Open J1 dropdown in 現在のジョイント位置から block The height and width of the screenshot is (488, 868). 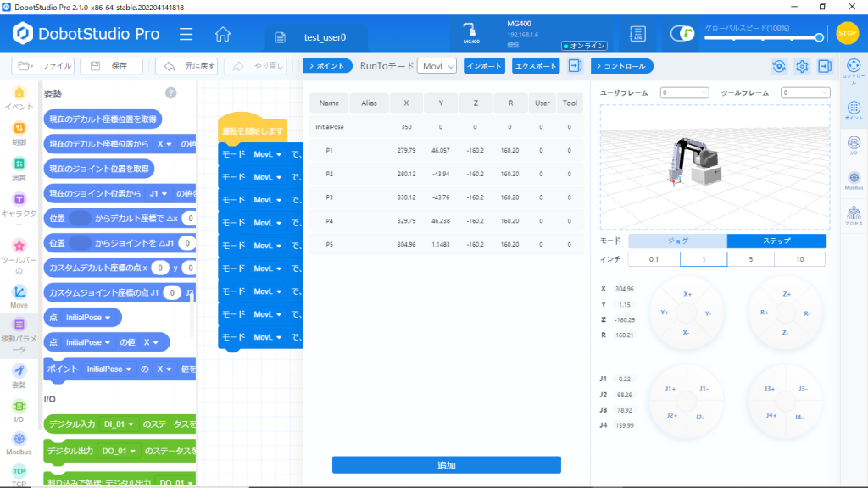pos(159,194)
